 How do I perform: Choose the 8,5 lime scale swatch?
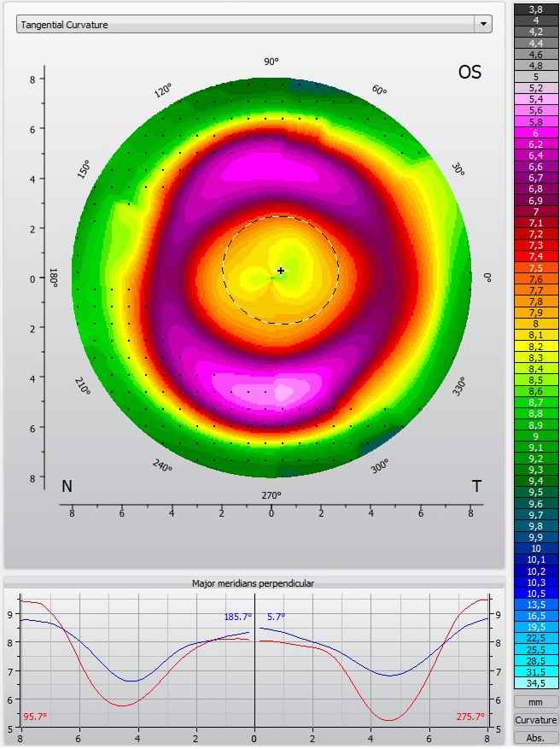click(x=535, y=380)
